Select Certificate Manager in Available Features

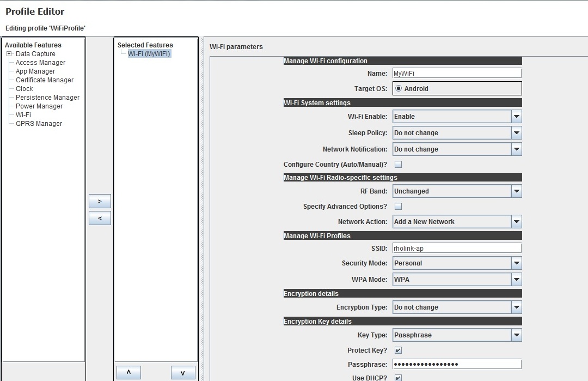pyautogui.click(x=45, y=80)
